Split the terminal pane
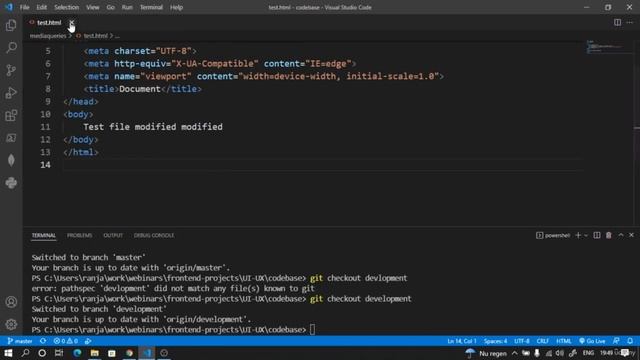Screen dimensions: 640x360 click(x=597, y=236)
